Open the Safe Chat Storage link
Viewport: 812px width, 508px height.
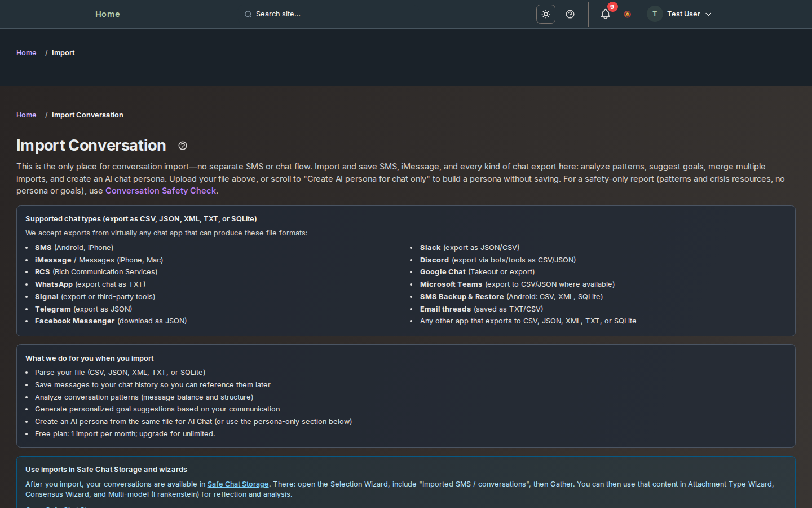pos(237,484)
